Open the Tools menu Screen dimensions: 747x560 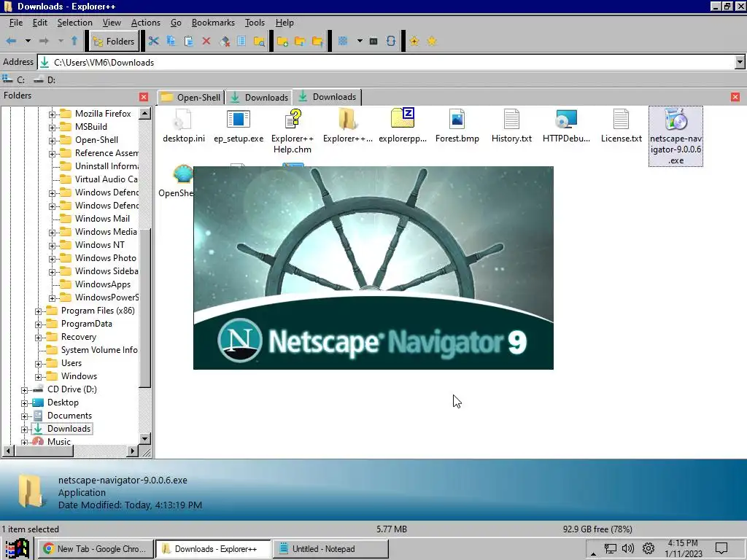coord(255,23)
